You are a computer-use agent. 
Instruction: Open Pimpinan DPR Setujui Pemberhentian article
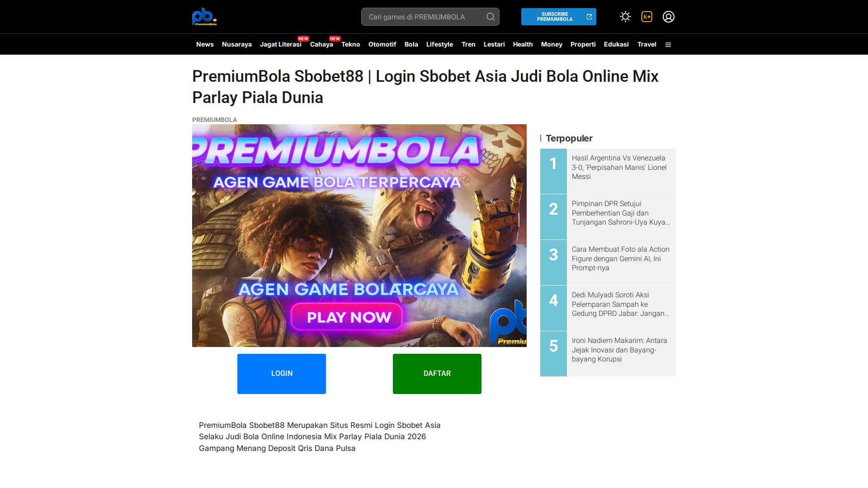click(621, 213)
